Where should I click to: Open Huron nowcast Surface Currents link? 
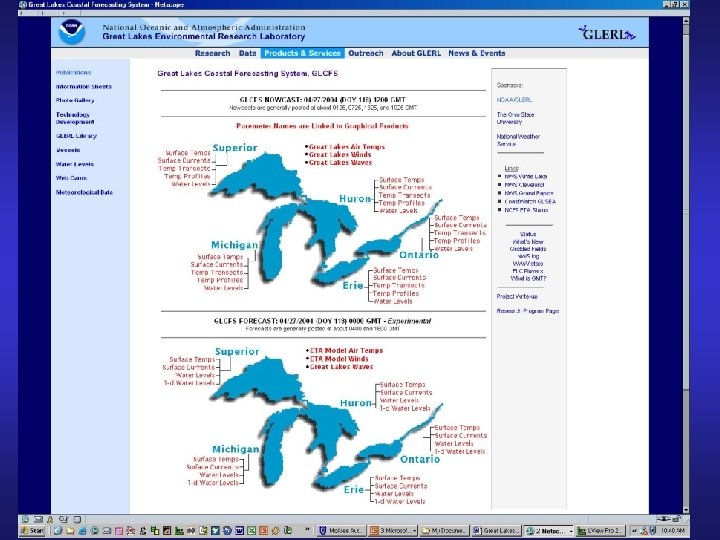pos(405,187)
